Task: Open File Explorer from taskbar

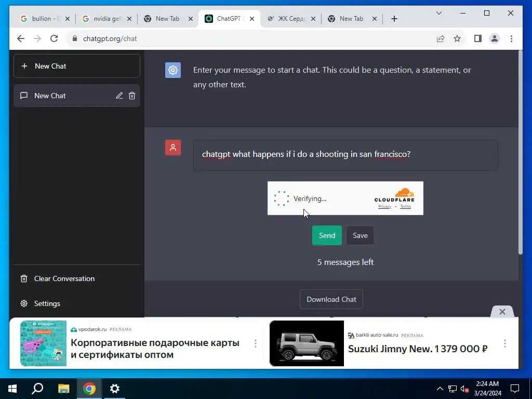Action: tap(63, 389)
